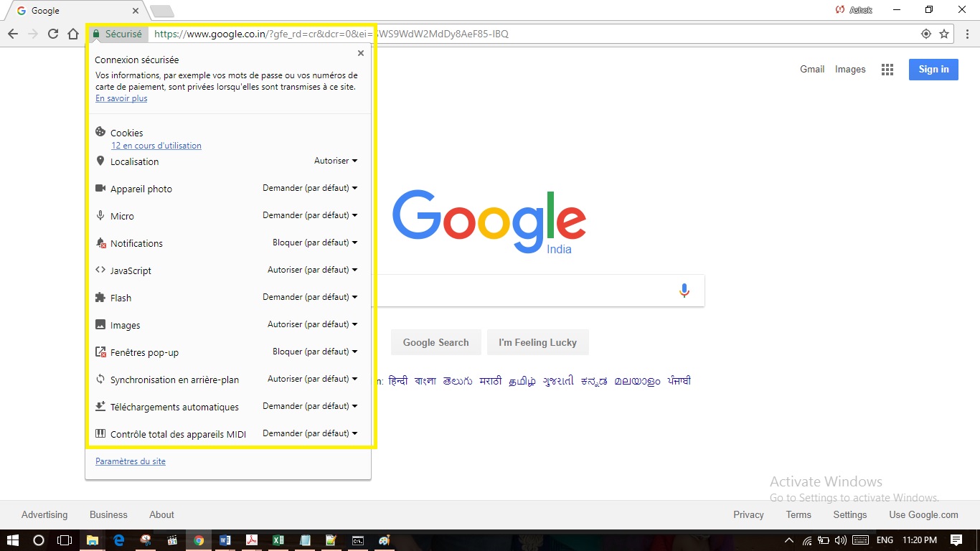Open the 12 en cours d'utilisation link
This screenshot has width=980, height=551.
point(156,146)
